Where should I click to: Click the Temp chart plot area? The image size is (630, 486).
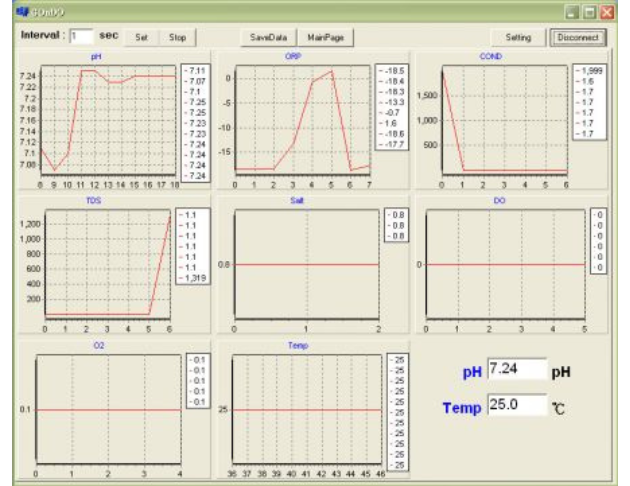click(305, 410)
